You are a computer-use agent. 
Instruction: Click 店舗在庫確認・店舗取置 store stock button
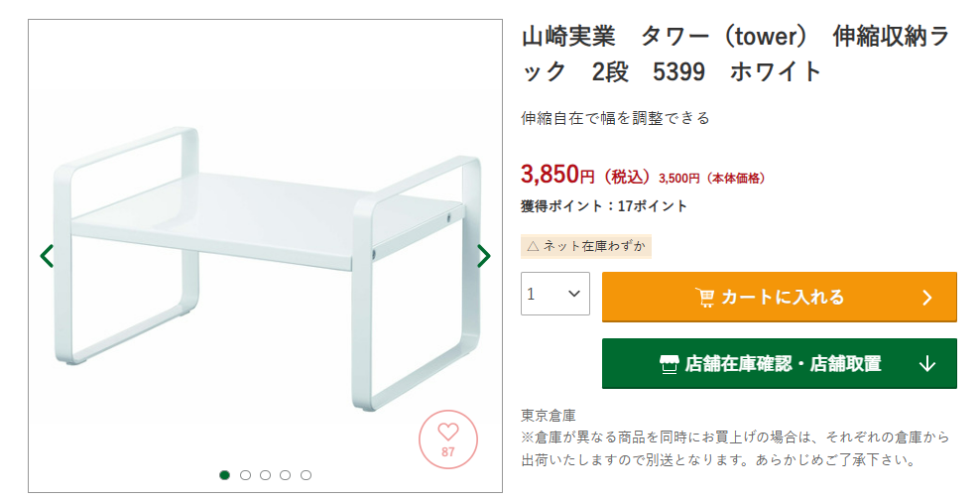[780, 363]
